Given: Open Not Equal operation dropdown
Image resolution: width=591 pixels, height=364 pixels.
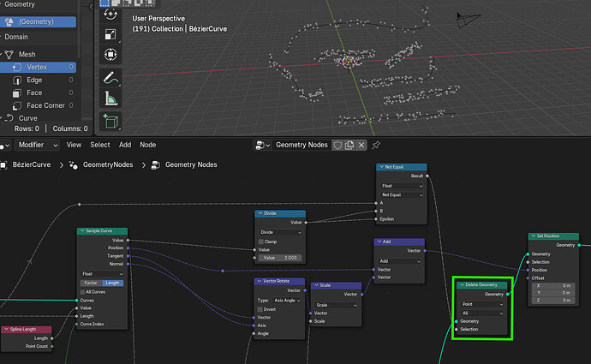Looking at the screenshot, I should 402,194.
